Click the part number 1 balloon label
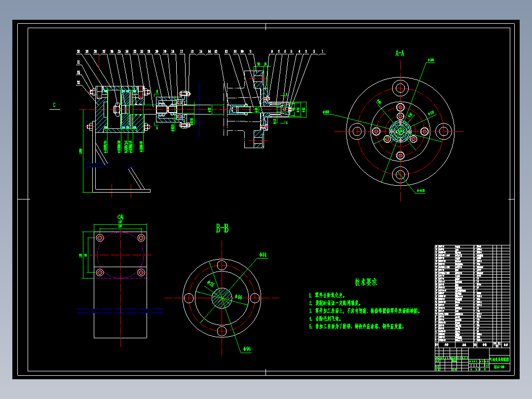The height and width of the screenshot is (399, 532). (x=322, y=52)
